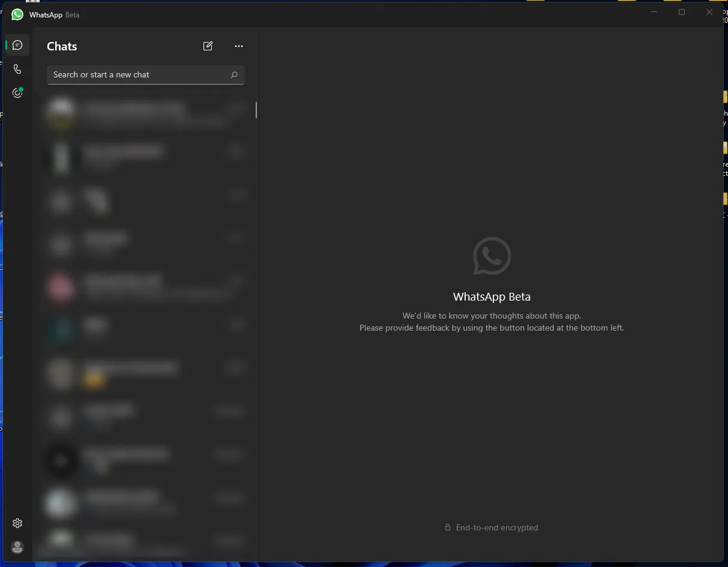Image resolution: width=728 pixels, height=567 pixels.
Task: Click the WhatsApp Beta heading in the main pane
Action: point(492,296)
